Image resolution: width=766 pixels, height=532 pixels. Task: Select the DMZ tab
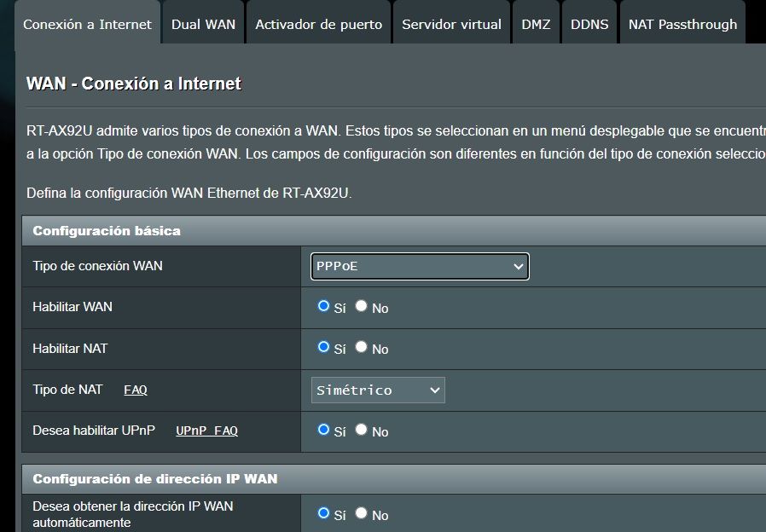pyautogui.click(x=536, y=24)
